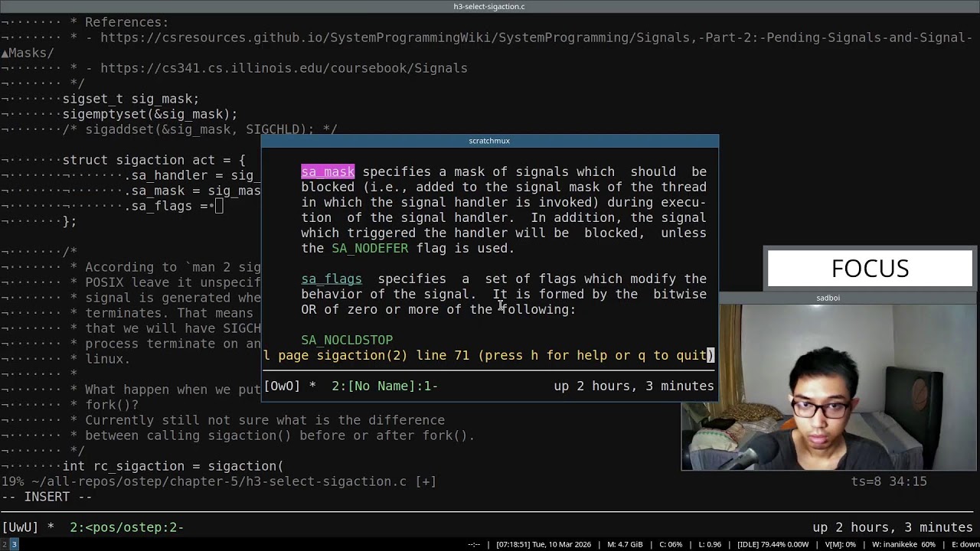This screenshot has width=980, height=551.
Task: Open the cs341.cs.illinois.edu coursebook Signals URL
Action: point(284,68)
